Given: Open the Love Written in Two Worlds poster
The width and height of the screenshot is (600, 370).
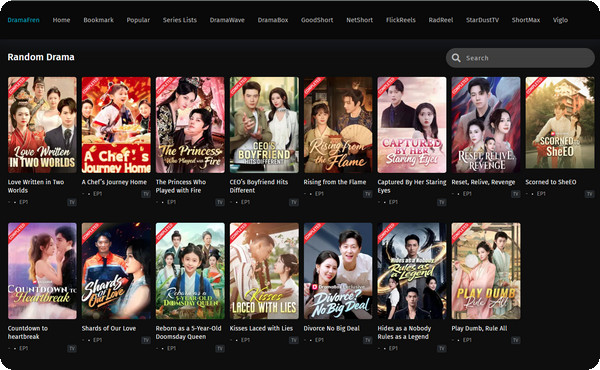Looking at the screenshot, I should 42,125.
